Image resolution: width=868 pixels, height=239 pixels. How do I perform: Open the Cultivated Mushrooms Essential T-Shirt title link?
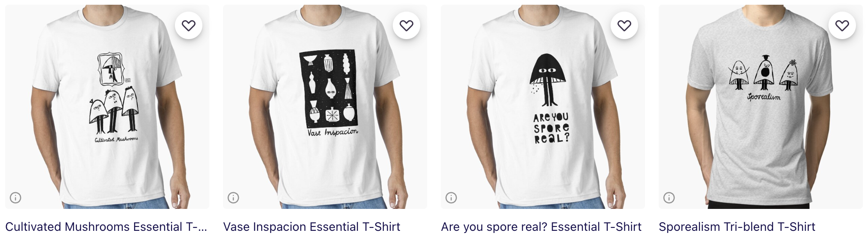coord(106,227)
